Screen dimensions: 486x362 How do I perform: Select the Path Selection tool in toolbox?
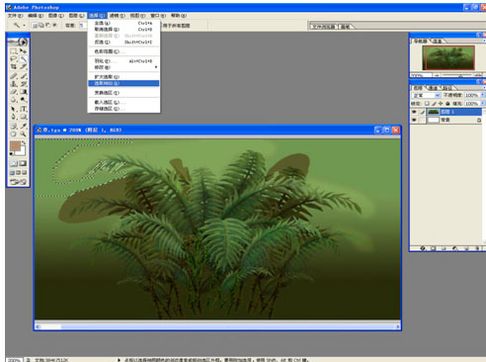13,109
